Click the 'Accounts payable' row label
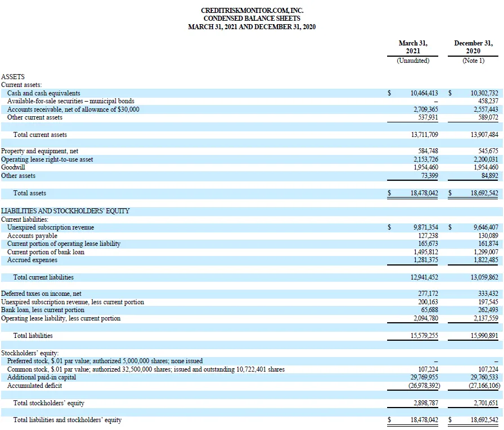The height and width of the screenshot is (430, 504). pyautogui.click(x=32, y=236)
